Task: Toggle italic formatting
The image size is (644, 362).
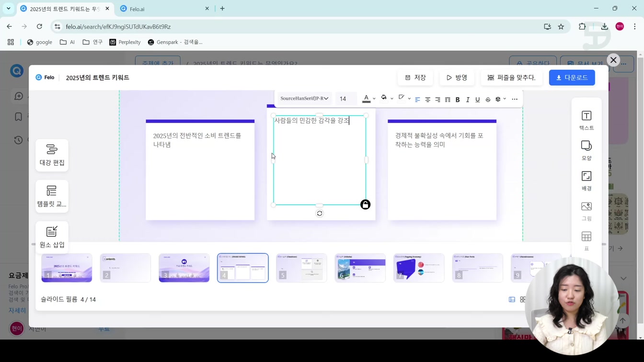Action: click(468, 100)
